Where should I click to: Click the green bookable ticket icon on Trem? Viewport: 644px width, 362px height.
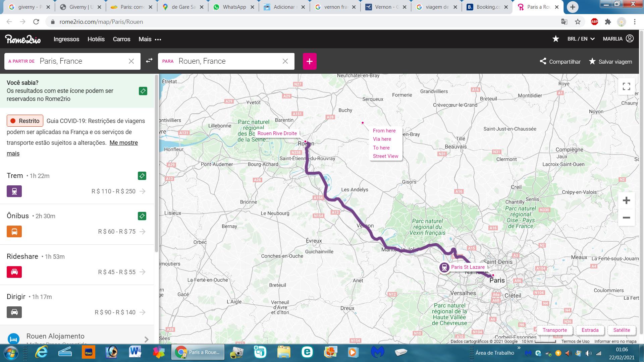pyautogui.click(x=142, y=176)
